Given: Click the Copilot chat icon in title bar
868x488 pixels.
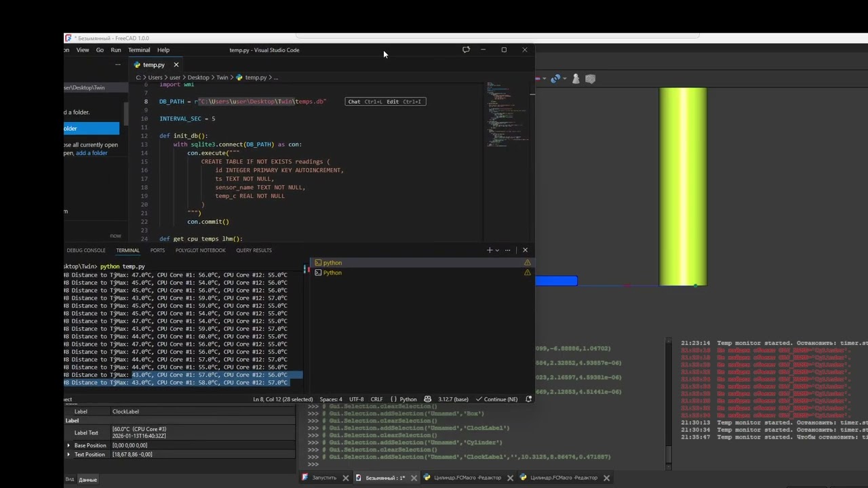Looking at the screenshot, I should [x=466, y=50].
